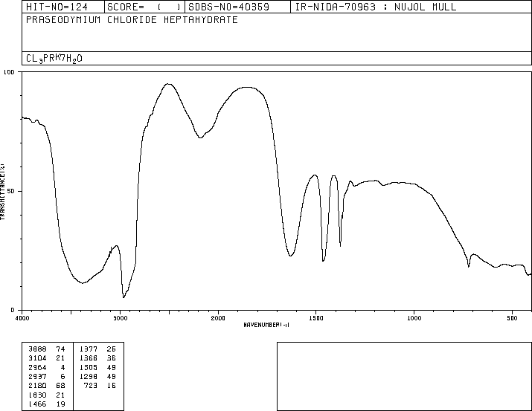Click the SDBS-NO=40359 header cell

click(x=237, y=7)
